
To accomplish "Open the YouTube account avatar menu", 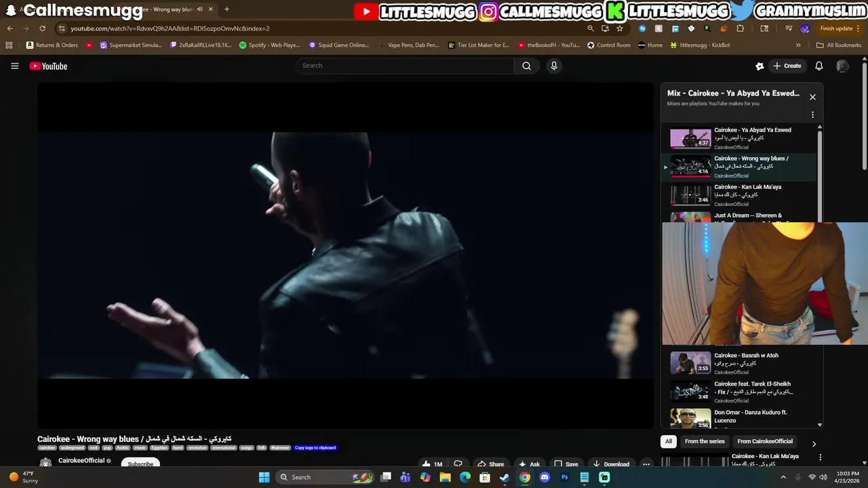I will 842,66.
